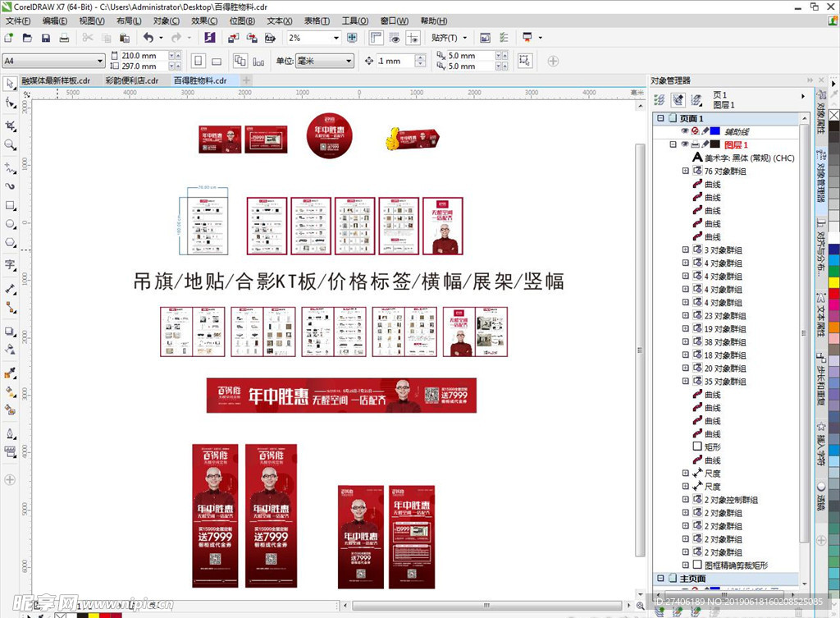Image resolution: width=840 pixels, height=618 pixels.
Task: Click the quick customize plus button in toolbox
Action: coord(10,480)
